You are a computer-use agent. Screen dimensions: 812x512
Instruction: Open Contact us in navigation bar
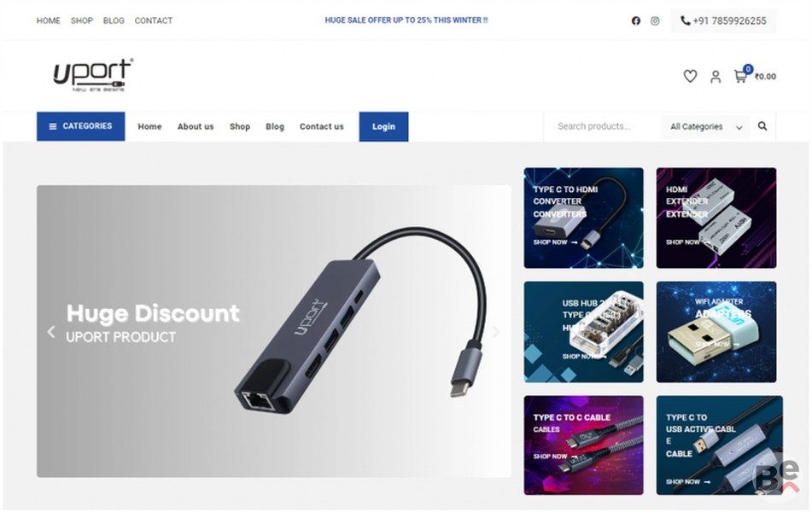pos(321,126)
